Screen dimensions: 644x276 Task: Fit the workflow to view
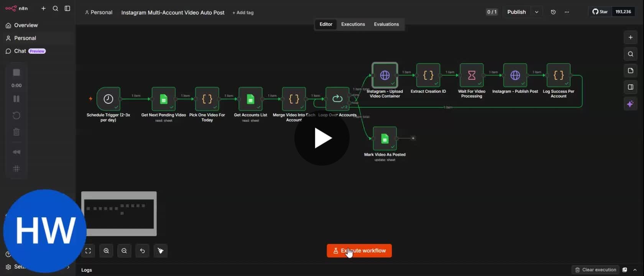pyautogui.click(x=88, y=251)
